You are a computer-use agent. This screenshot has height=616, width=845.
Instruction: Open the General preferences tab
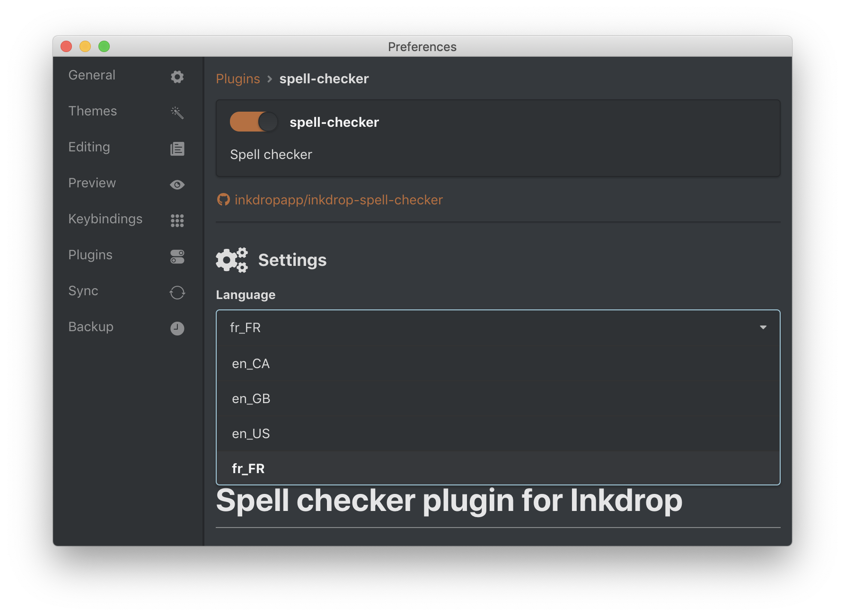[x=127, y=75]
